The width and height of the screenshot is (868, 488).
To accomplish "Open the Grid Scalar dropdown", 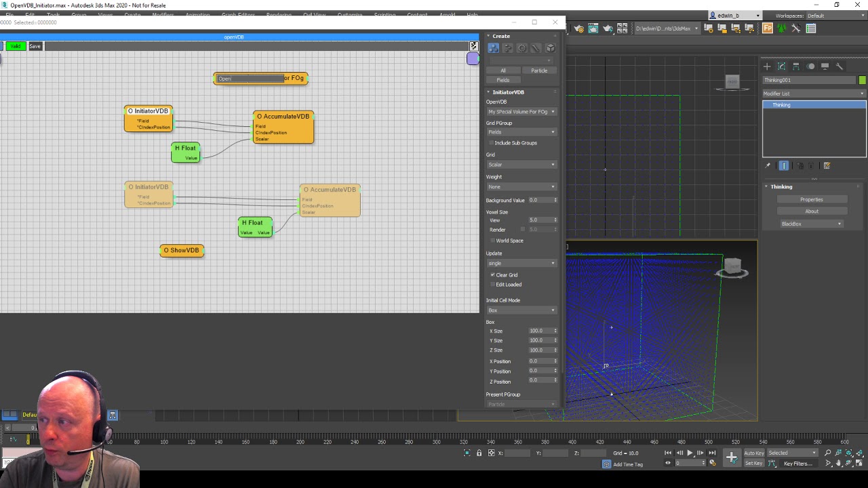I will point(521,165).
